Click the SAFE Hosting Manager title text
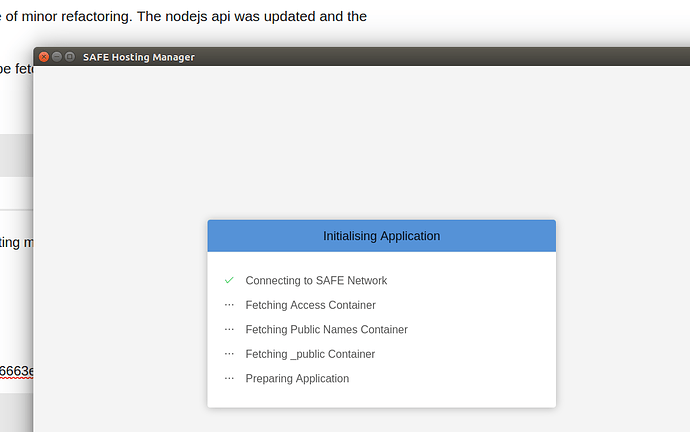This screenshot has height=432, width=690. [139, 57]
